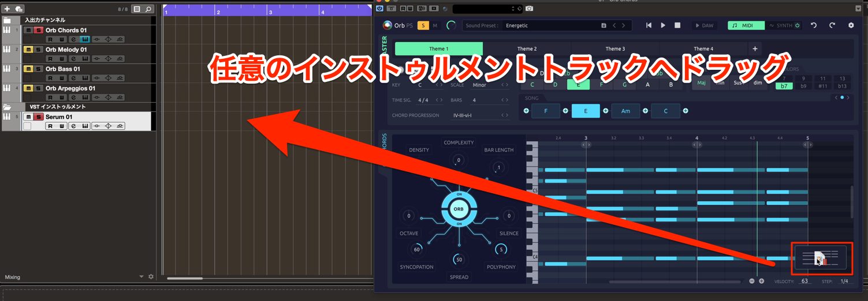This screenshot has width=868, height=301.
Task: Click the DAW sync button
Action: click(703, 25)
